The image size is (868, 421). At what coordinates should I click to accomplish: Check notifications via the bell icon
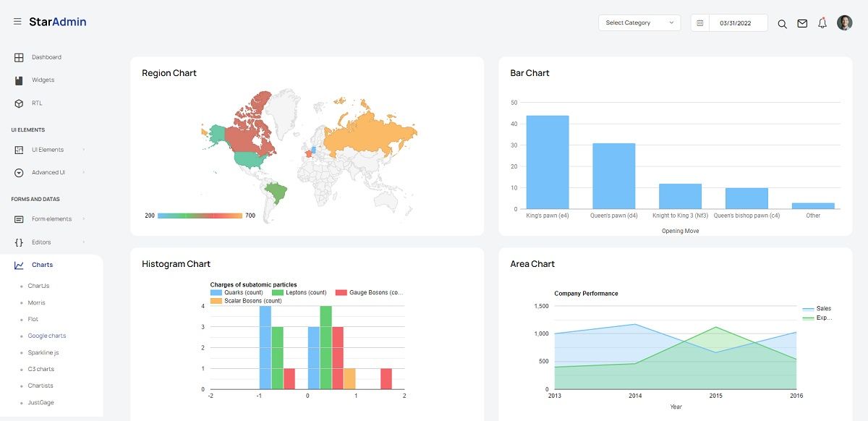coord(822,23)
